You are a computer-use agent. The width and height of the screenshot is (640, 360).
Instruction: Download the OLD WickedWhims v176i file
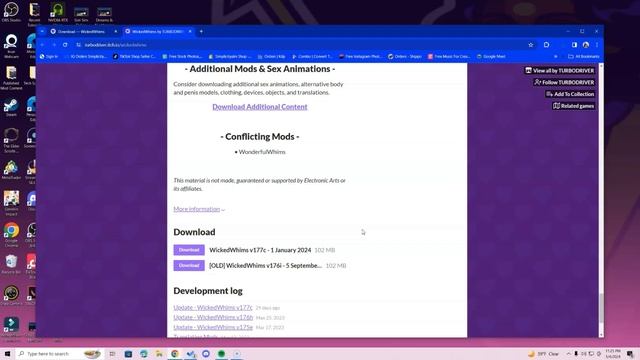(189, 265)
